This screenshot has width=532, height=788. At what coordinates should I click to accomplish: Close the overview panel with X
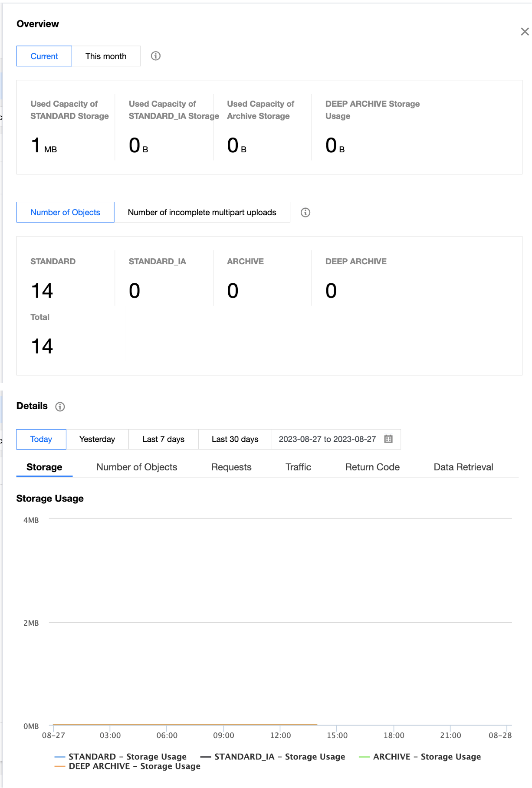click(525, 32)
